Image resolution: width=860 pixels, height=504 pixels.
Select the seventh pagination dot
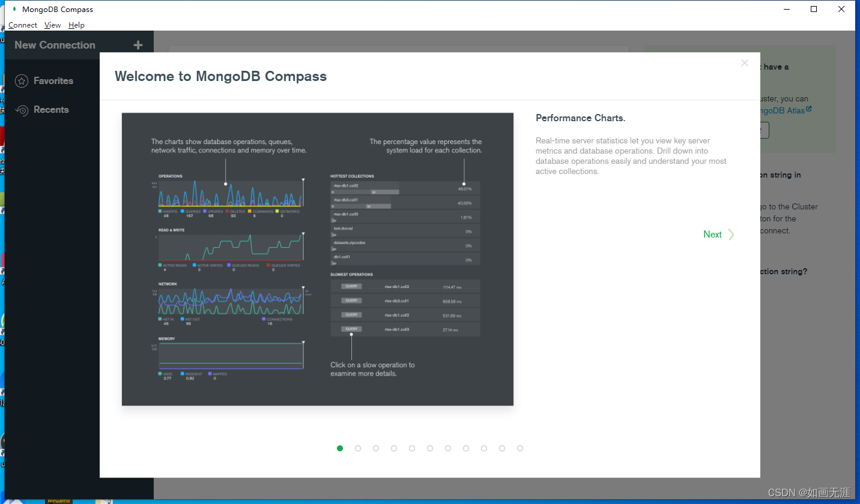tap(448, 448)
